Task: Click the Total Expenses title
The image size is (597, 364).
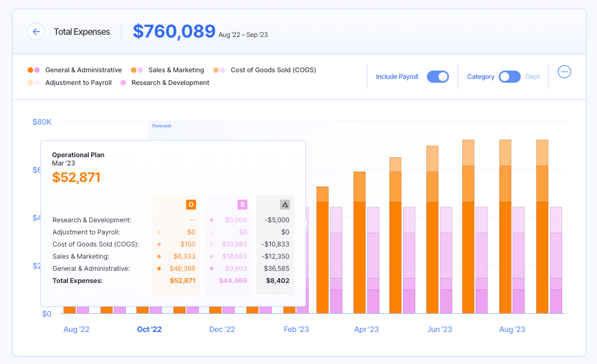Action: click(82, 32)
